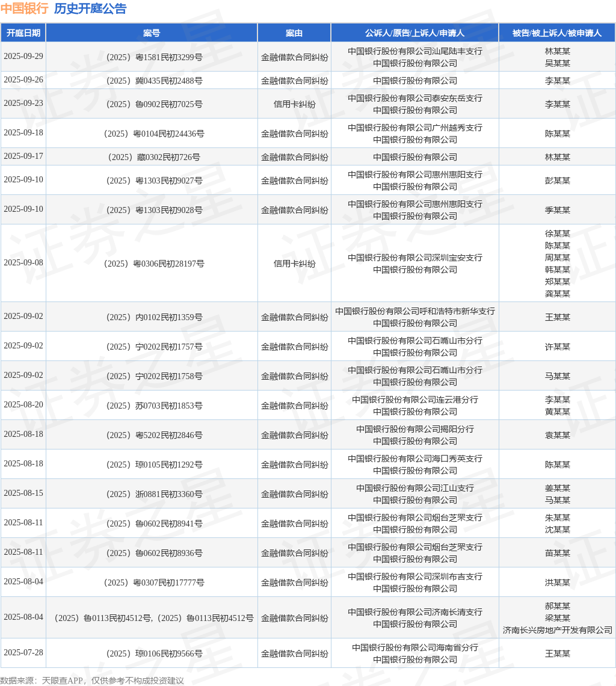Select case number (2025)鲁0602民初8936号
Image resolution: width=616 pixels, height=686 pixels.
point(154,554)
